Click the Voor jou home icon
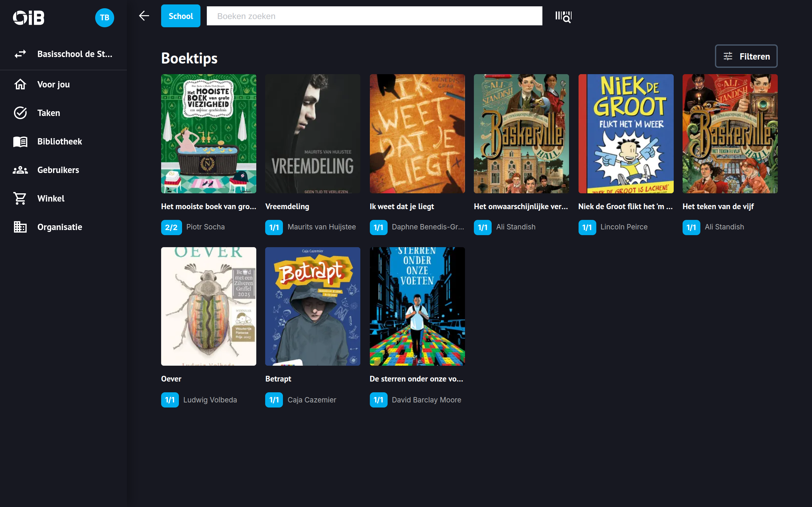This screenshot has height=507, width=812. pyautogui.click(x=20, y=84)
